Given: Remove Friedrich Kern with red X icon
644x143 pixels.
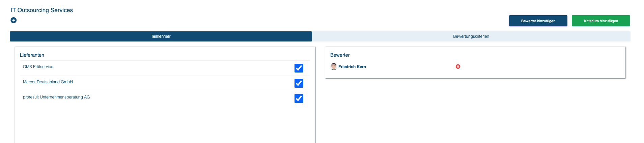Looking at the screenshot, I should point(458,66).
